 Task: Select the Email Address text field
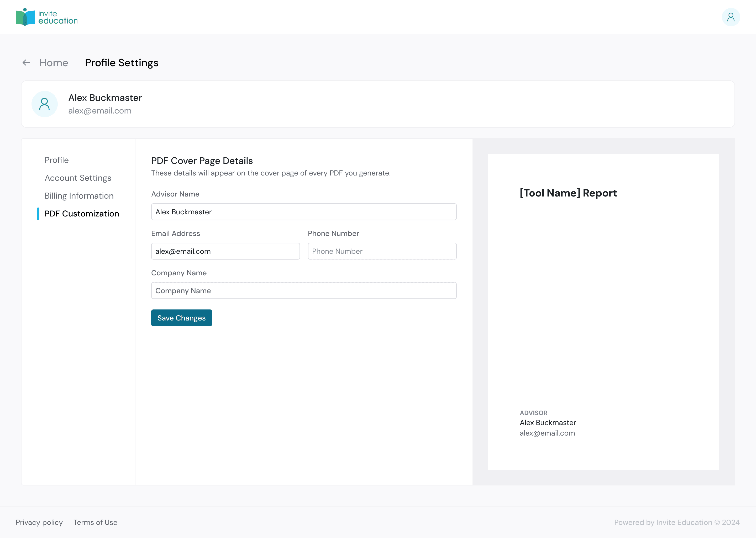(x=225, y=251)
